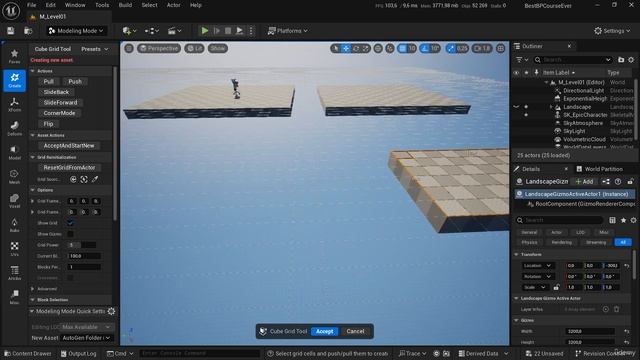Open the Settings dropdown in the toolbar
The height and width of the screenshot is (360, 640).
[x=612, y=31]
